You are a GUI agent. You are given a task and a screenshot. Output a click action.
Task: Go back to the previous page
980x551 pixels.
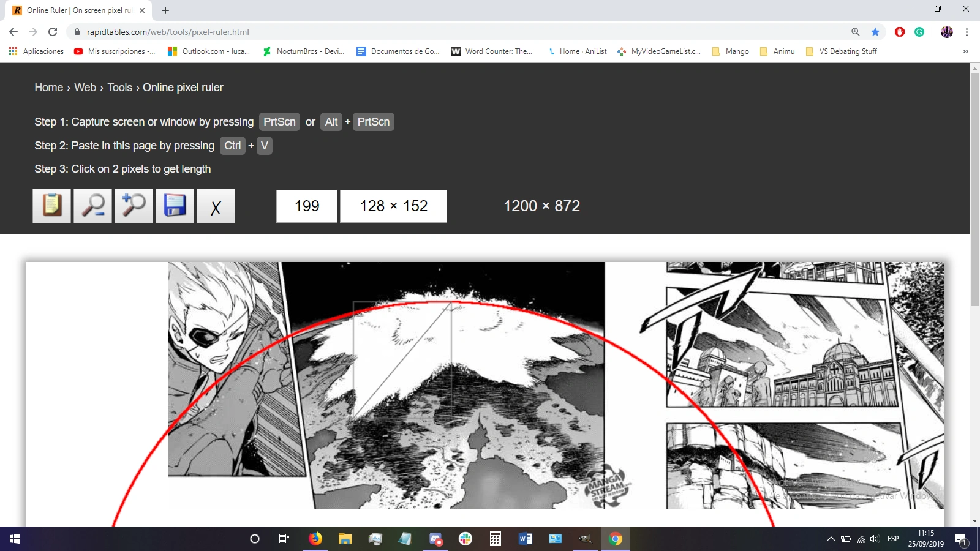tap(13, 32)
